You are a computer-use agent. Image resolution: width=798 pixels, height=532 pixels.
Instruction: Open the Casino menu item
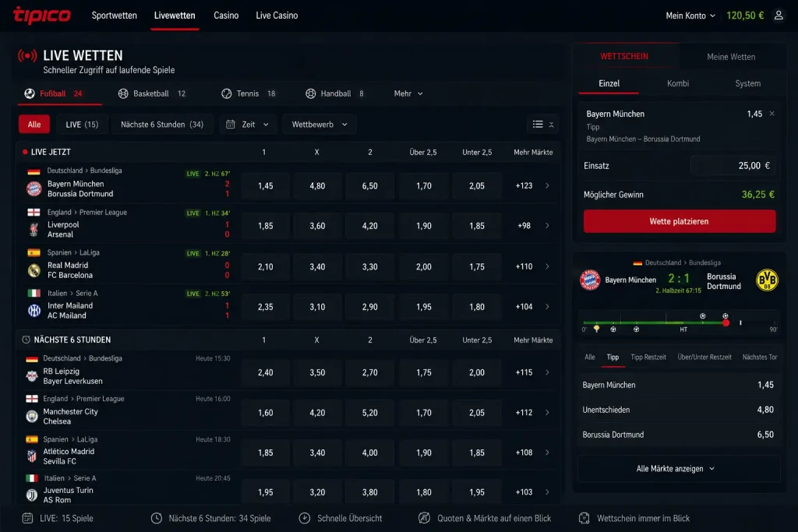coord(226,16)
